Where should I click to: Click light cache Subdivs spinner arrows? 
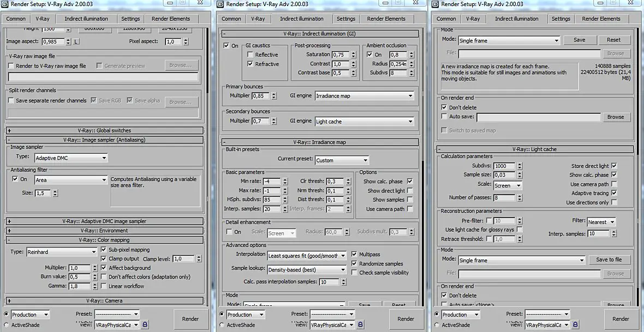(520, 166)
